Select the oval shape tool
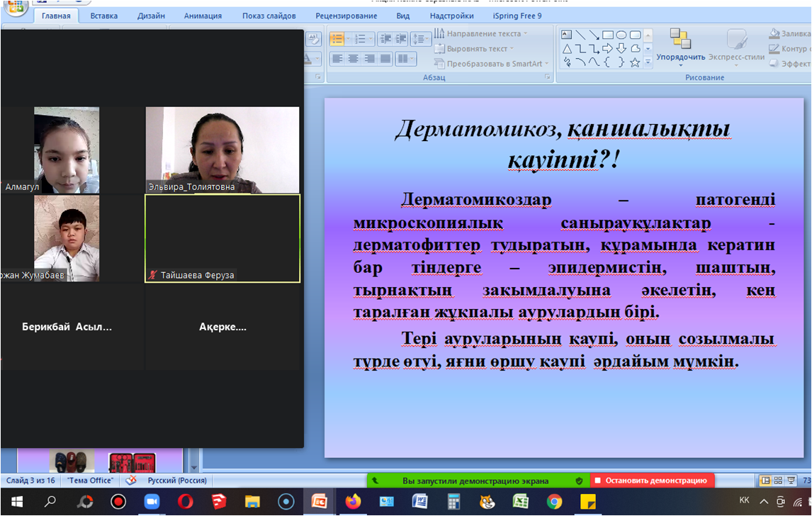 pos(621,35)
